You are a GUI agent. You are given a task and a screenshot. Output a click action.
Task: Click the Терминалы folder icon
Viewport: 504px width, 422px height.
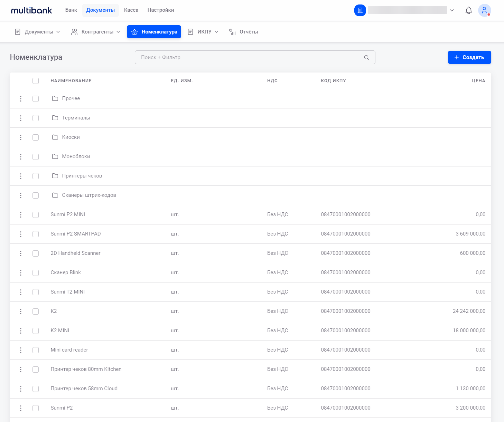(55, 118)
